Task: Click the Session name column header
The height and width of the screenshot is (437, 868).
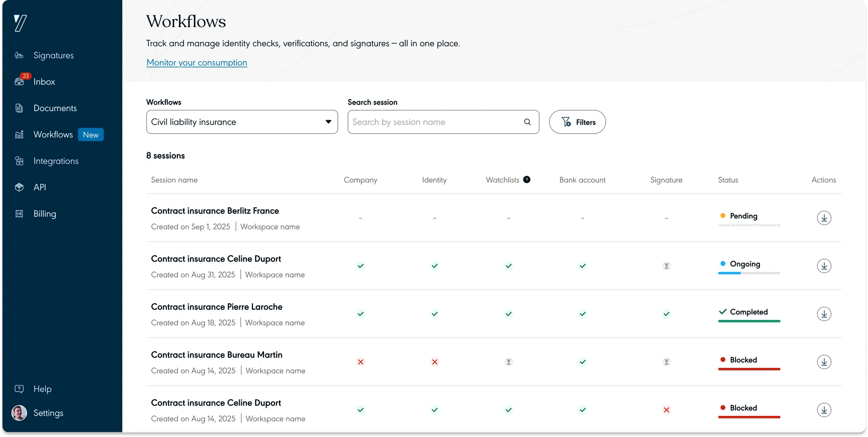Action: pos(174,180)
